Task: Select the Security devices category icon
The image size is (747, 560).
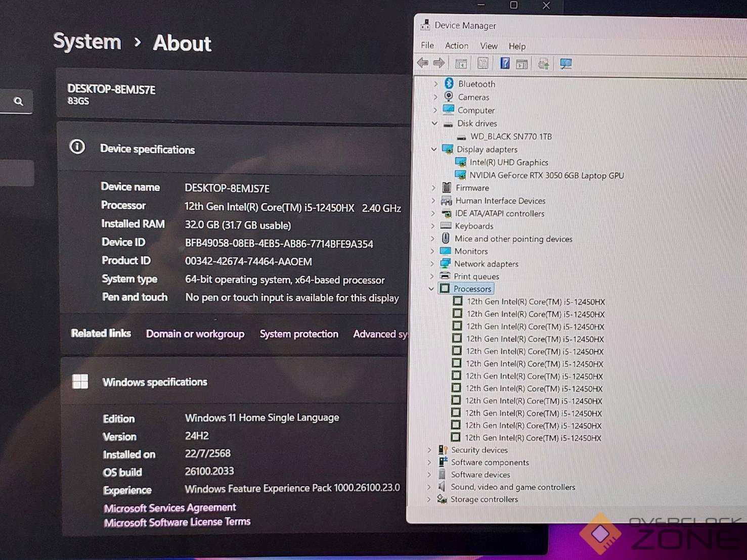Action: (443, 450)
